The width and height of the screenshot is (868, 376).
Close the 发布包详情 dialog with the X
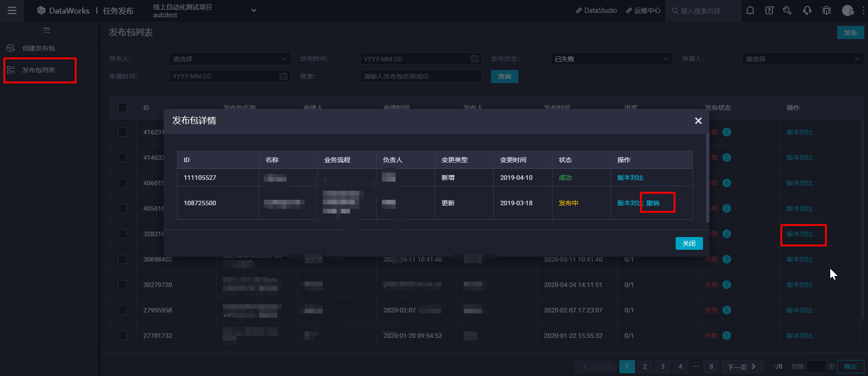click(698, 121)
